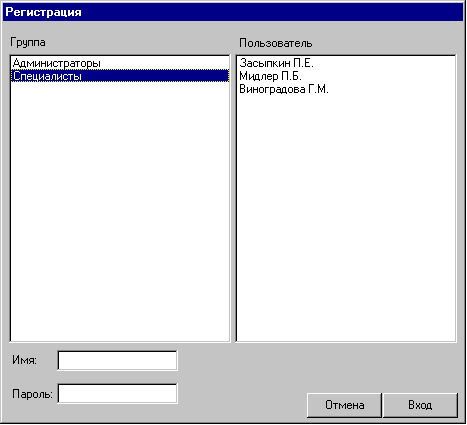Viewport: 467px width, 425px height.
Task: Click the Отмена button
Action: (x=344, y=405)
